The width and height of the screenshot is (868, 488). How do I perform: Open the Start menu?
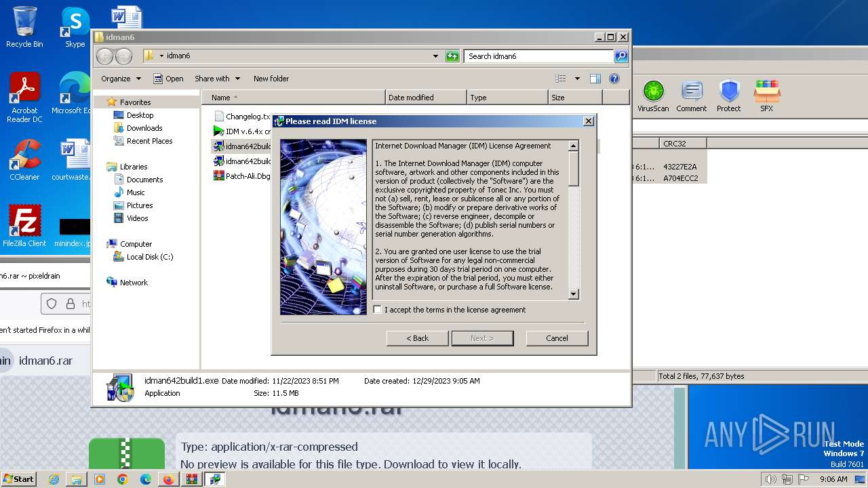19,479
